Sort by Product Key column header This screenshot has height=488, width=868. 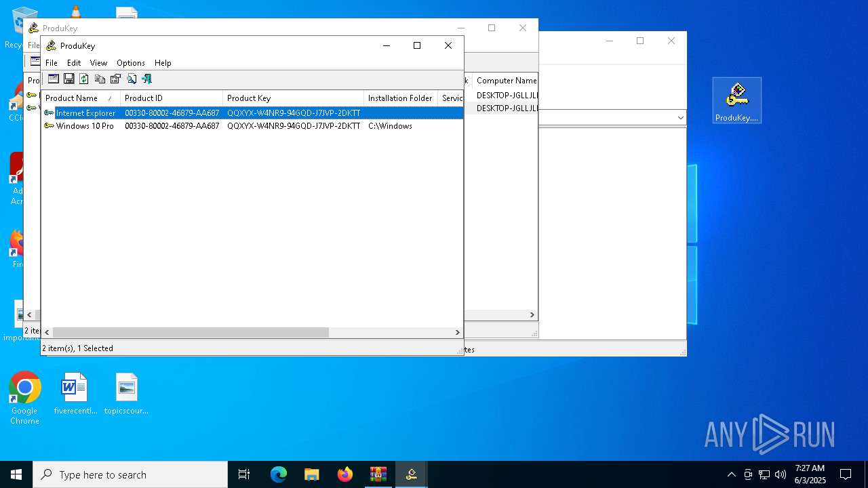pyautogui.click(x=293, y=98)
